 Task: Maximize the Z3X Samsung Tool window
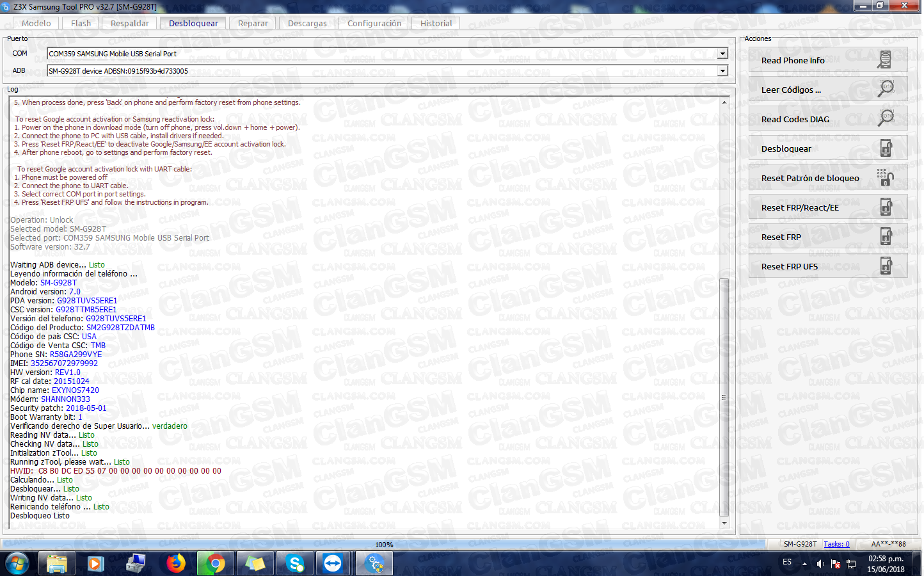879,6
